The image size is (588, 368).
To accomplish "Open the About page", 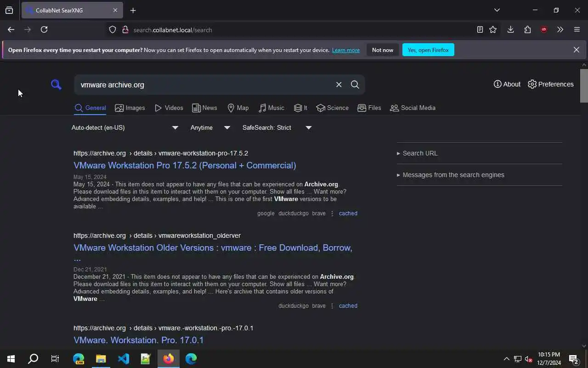I will click(507, 84).
